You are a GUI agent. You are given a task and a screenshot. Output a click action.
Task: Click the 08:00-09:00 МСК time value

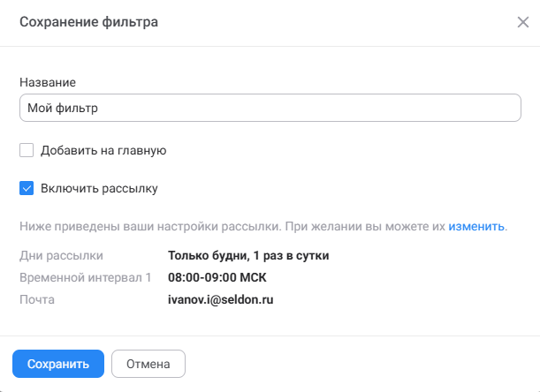pos(217,278)
